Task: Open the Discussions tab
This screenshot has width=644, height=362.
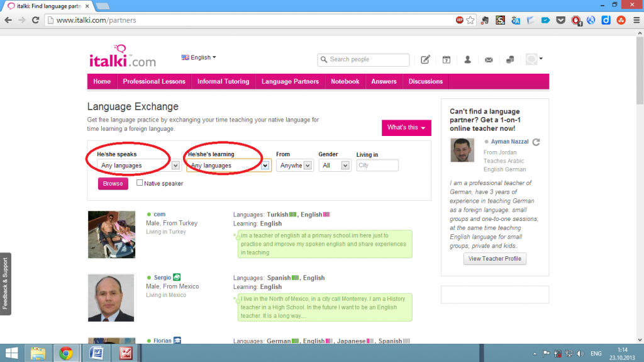Action: pyautogui.click(x=426, y=81)
